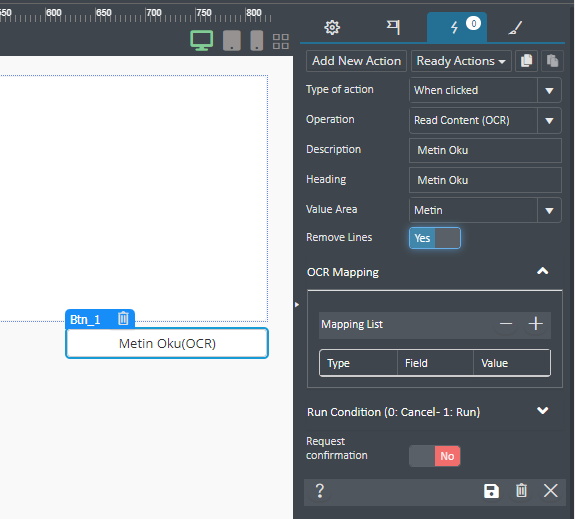Open help with question mark icon
The height and width of the screenshot is (519, 575).
pos(320,491)
